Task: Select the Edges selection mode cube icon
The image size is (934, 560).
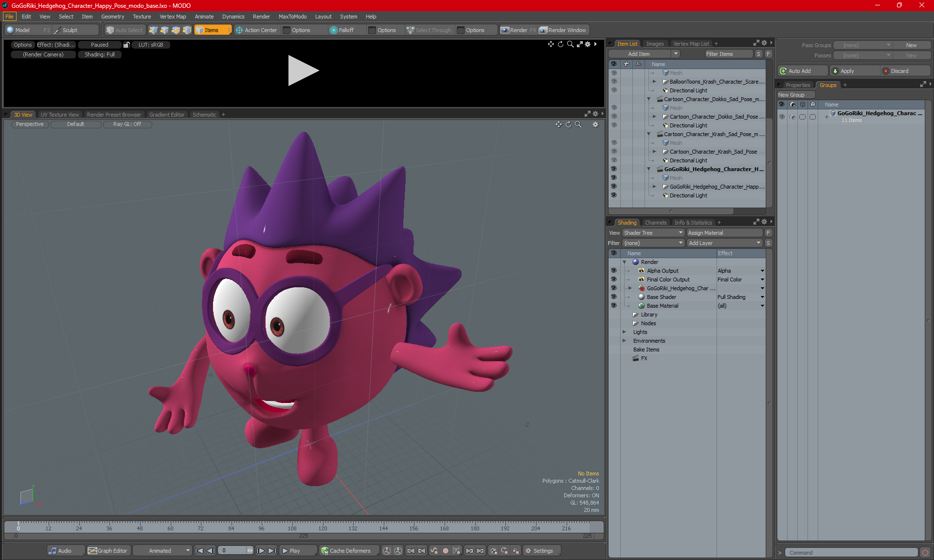Action: (x=164, y=30)
